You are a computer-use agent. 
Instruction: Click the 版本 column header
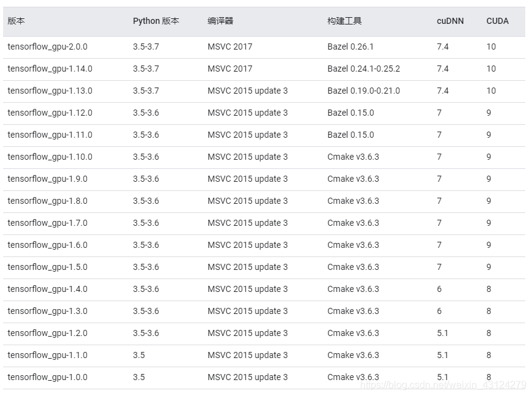click(16, 21)
